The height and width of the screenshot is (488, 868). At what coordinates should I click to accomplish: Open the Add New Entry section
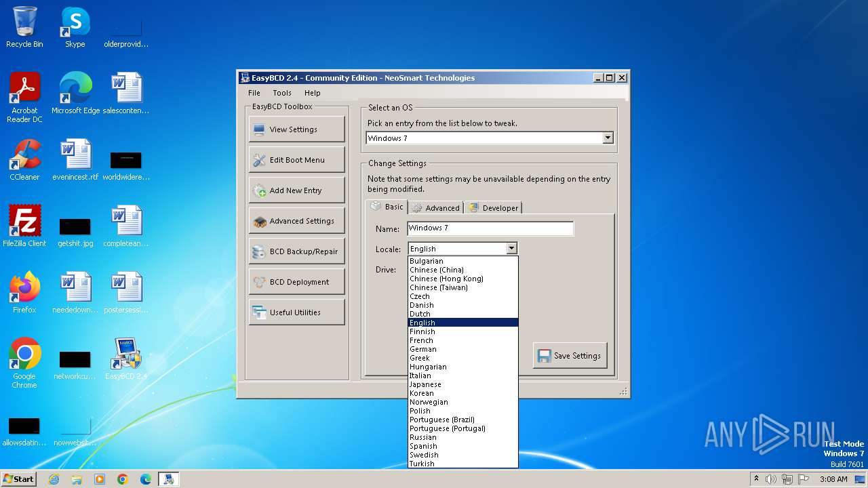coord(296,190)
